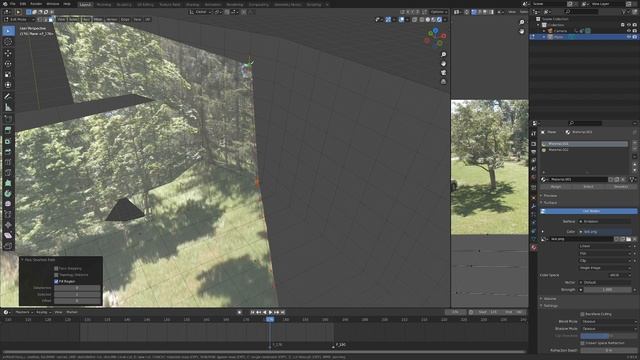Click the Strength value slider
Viewport: 640px width, 360px height.
(x=607, y=290)
